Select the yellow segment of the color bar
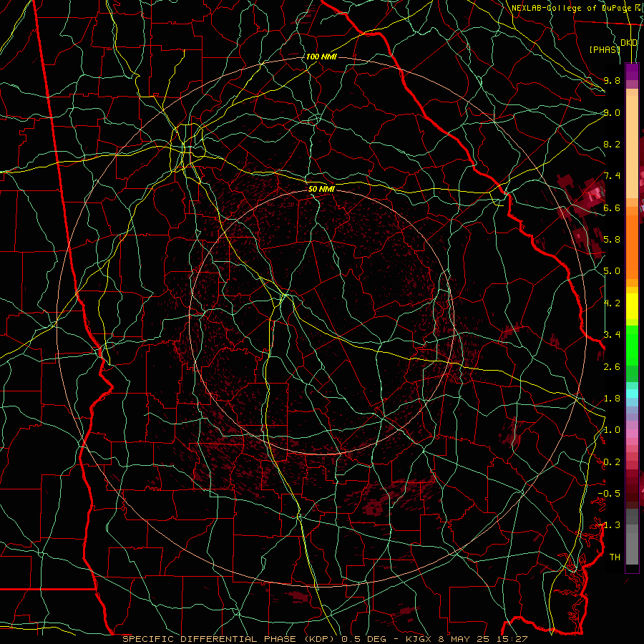Viewport: 644px width, 644px height. (x=632, y=306)
